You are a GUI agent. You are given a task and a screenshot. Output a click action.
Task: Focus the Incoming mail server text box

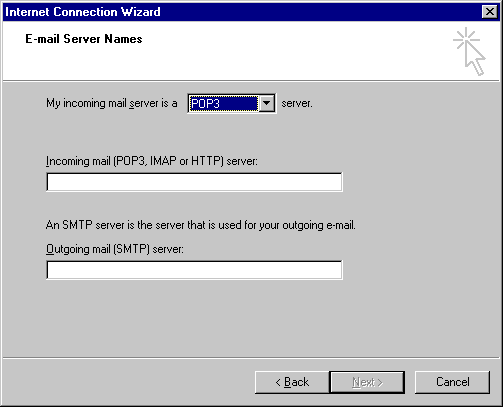pos(194,182)
